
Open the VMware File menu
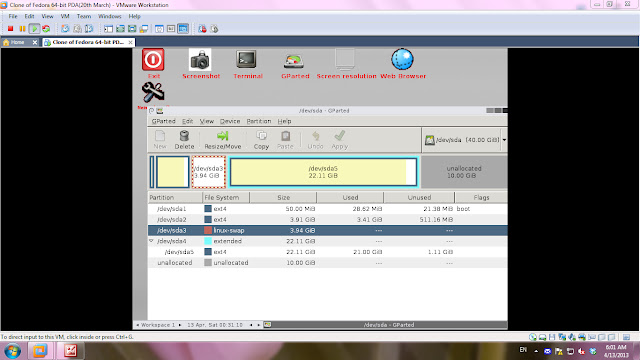pos(13,16)
